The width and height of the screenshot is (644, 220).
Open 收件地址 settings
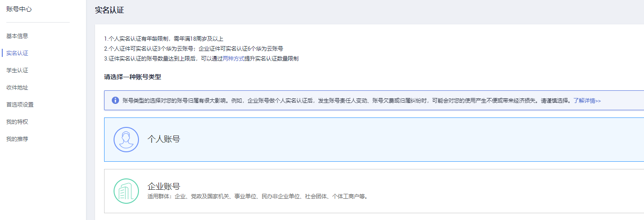point(17,88)
